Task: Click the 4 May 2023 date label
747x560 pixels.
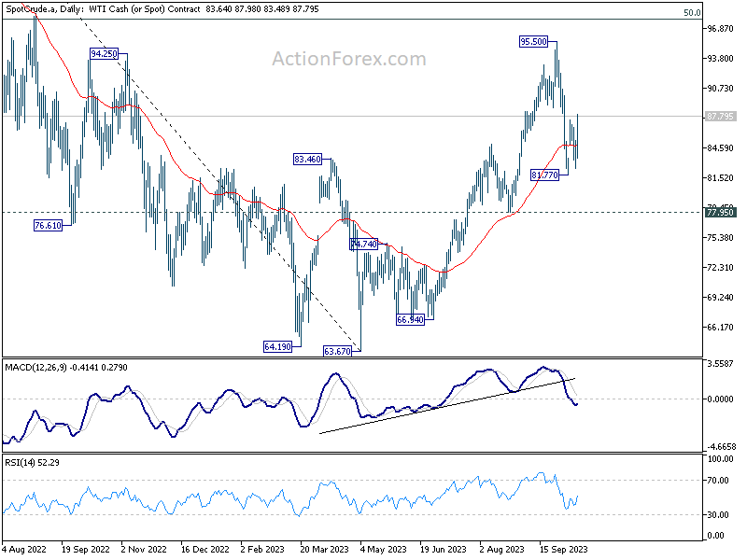Action: 384,549
